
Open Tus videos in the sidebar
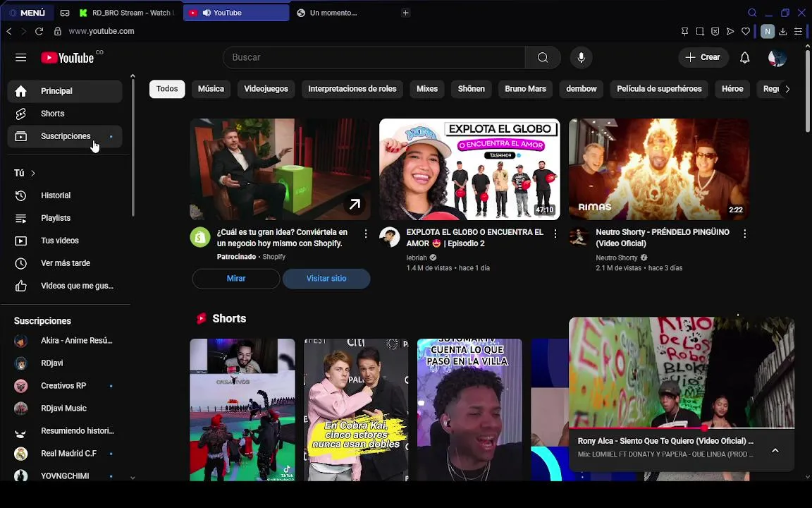pos(65,241)
